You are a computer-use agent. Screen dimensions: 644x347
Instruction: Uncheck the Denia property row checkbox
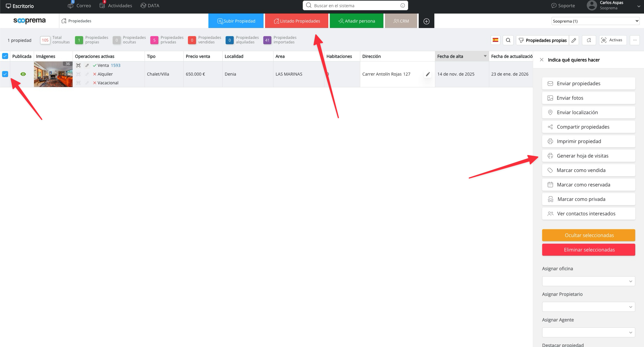point(5,74)
